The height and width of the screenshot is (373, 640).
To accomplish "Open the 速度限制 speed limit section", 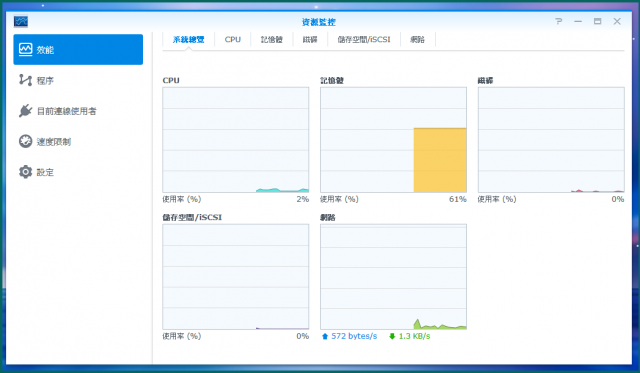I will [78, 142].
